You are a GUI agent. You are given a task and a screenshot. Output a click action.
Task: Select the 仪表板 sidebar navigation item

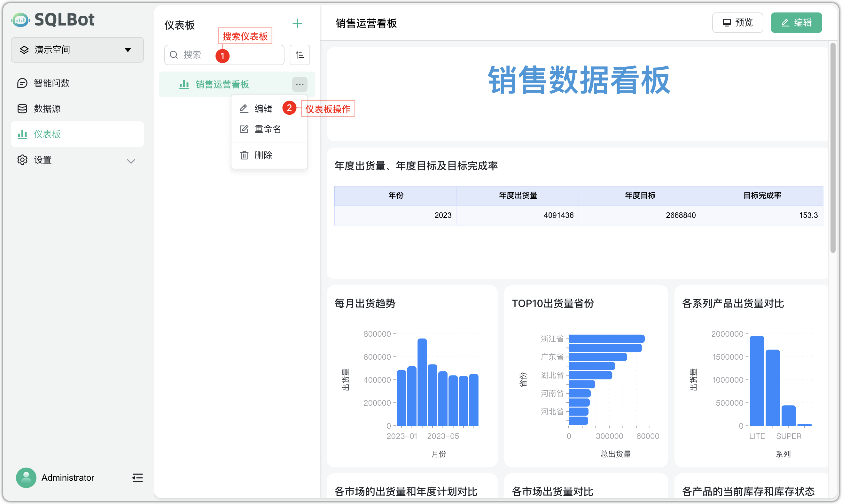(x=47, y=134)
